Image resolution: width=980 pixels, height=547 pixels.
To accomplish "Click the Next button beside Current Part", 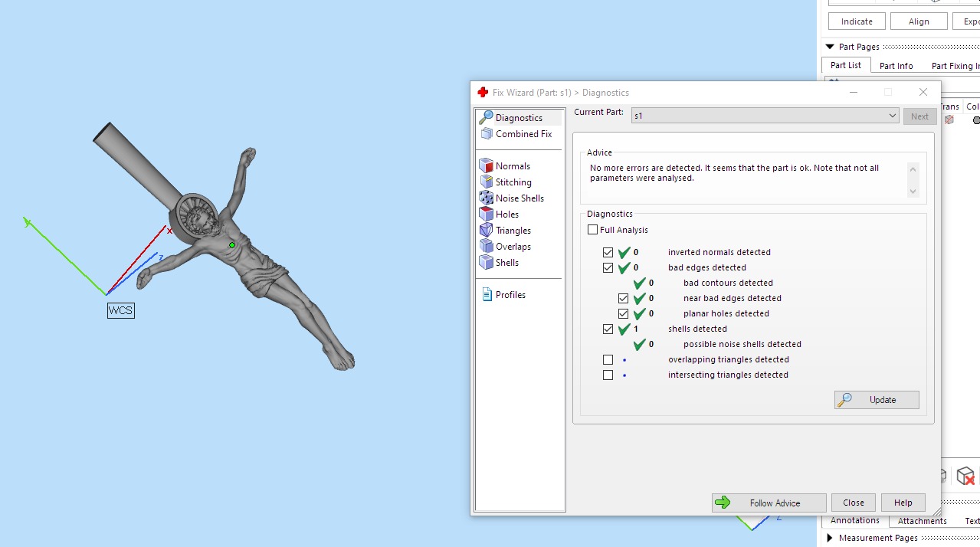I will click(919, 116).
